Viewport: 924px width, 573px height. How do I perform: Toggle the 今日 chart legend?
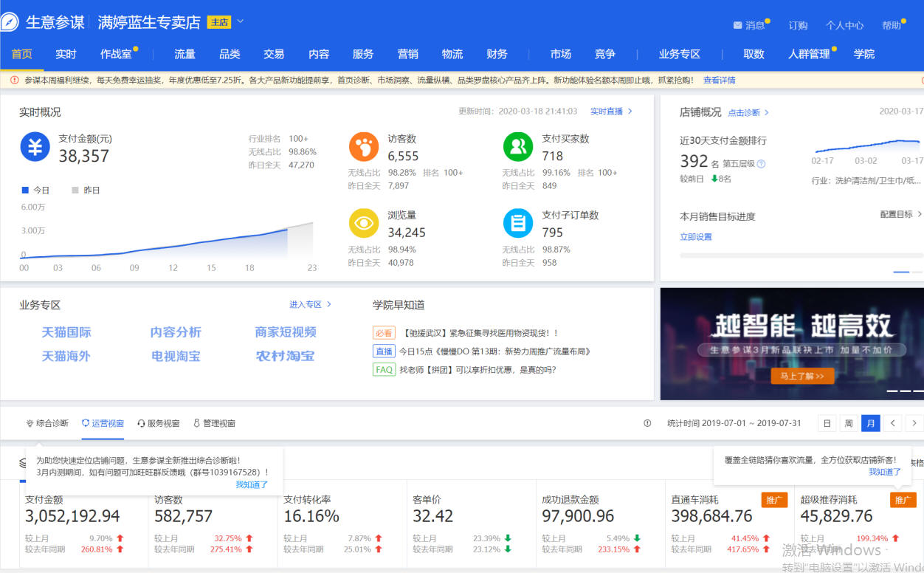coord(35,190)
